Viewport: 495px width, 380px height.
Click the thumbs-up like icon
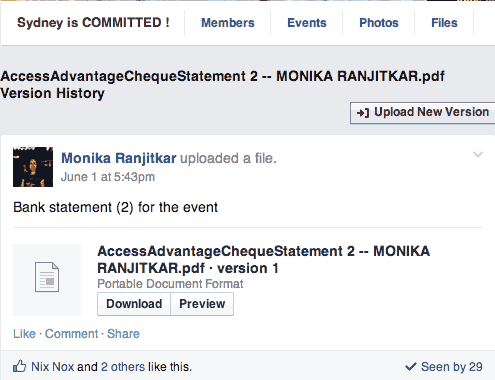[x=19, y=366]
